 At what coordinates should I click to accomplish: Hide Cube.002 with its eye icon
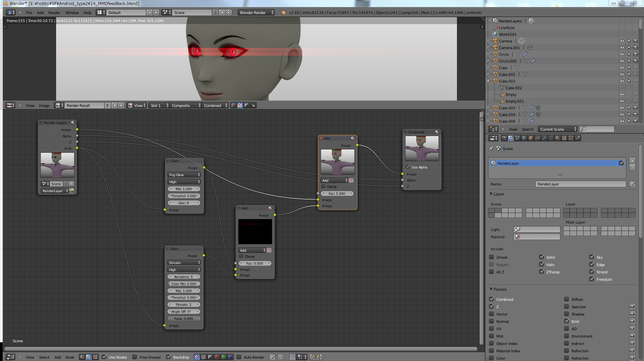(622, 81)
